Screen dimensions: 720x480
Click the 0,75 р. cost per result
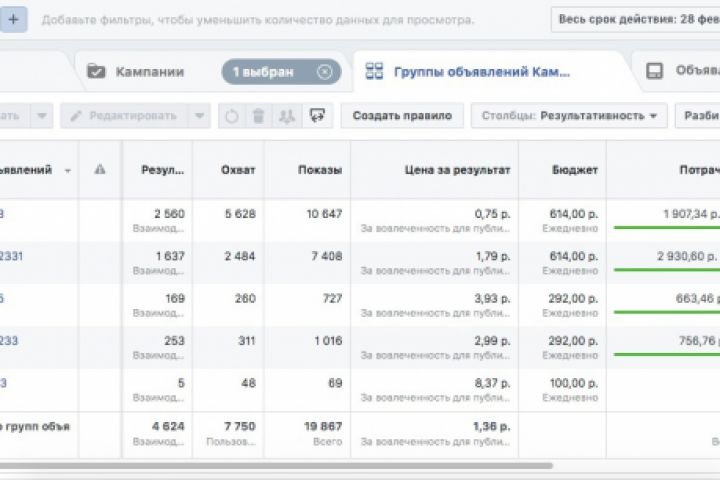pos(492,214)
